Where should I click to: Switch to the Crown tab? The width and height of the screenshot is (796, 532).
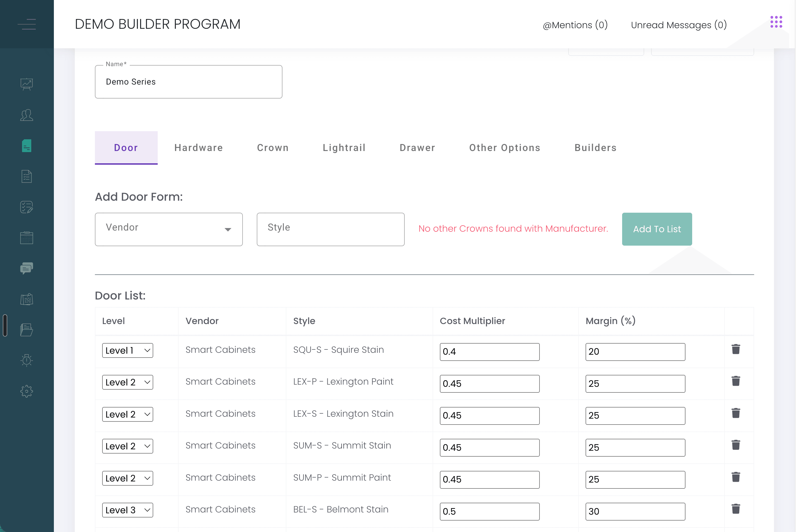pyautogui.click(x=273, y=148)
